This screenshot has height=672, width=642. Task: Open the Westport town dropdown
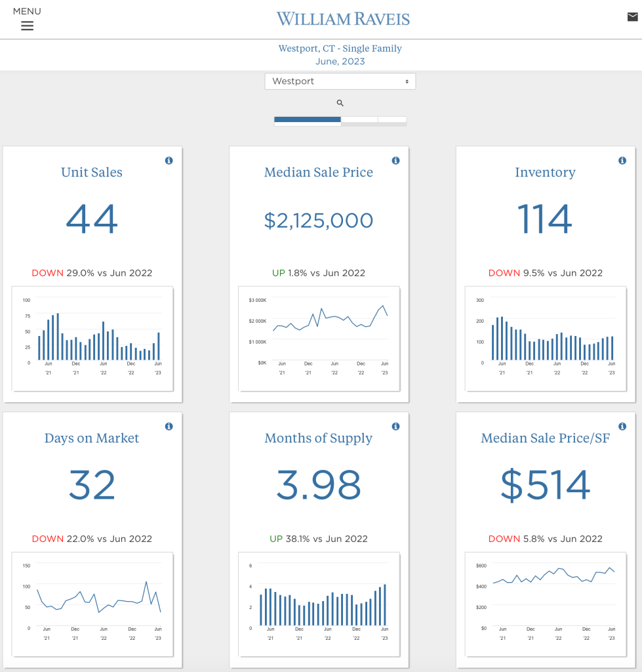click(x=340, y=81)
